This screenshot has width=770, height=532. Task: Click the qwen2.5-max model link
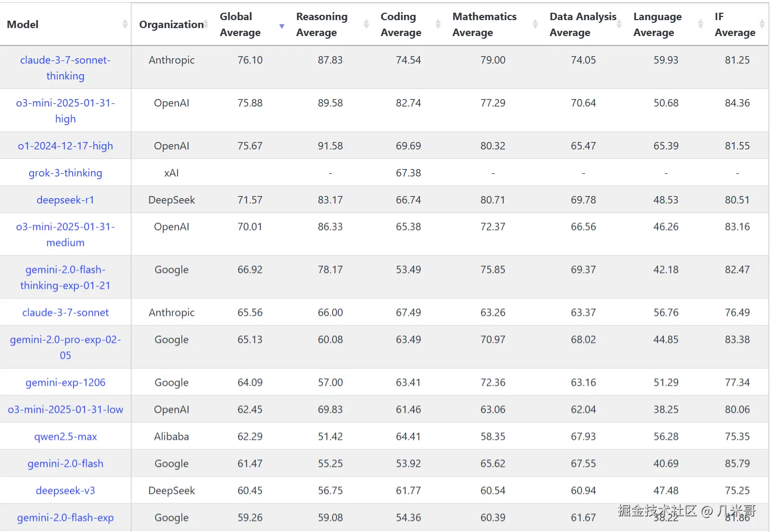coord(65,437)
